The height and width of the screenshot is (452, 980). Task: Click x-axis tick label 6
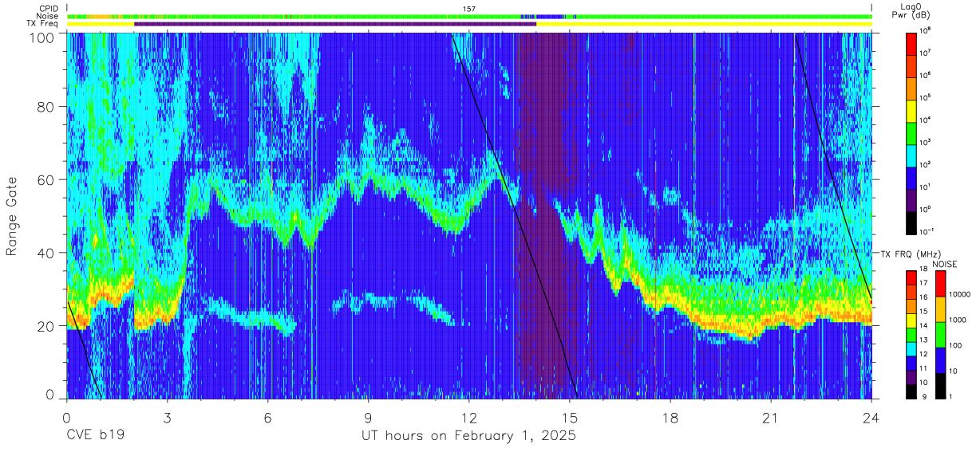tap(268, 417)
